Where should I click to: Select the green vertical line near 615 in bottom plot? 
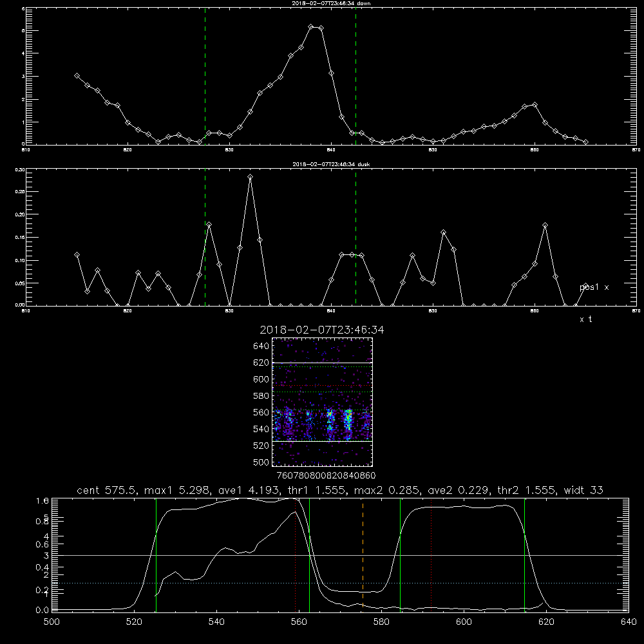pyautogui.click(x=524, y=554)
